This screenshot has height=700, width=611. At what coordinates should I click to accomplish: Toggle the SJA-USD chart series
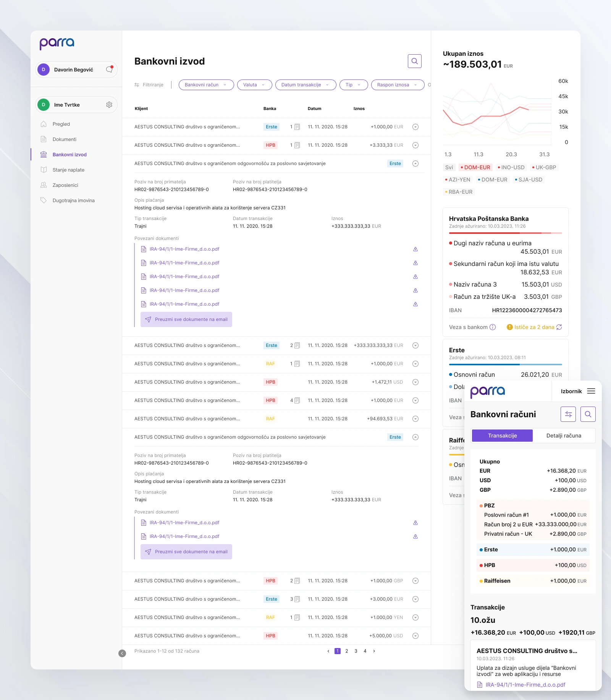click(x=529, y=180)
